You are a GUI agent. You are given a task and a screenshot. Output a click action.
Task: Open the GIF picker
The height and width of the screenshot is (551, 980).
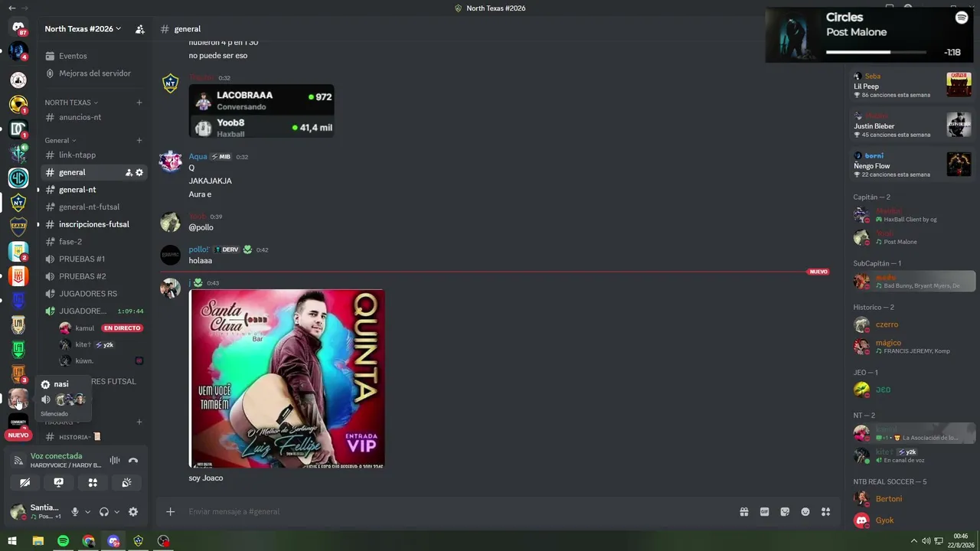[764, 512]
